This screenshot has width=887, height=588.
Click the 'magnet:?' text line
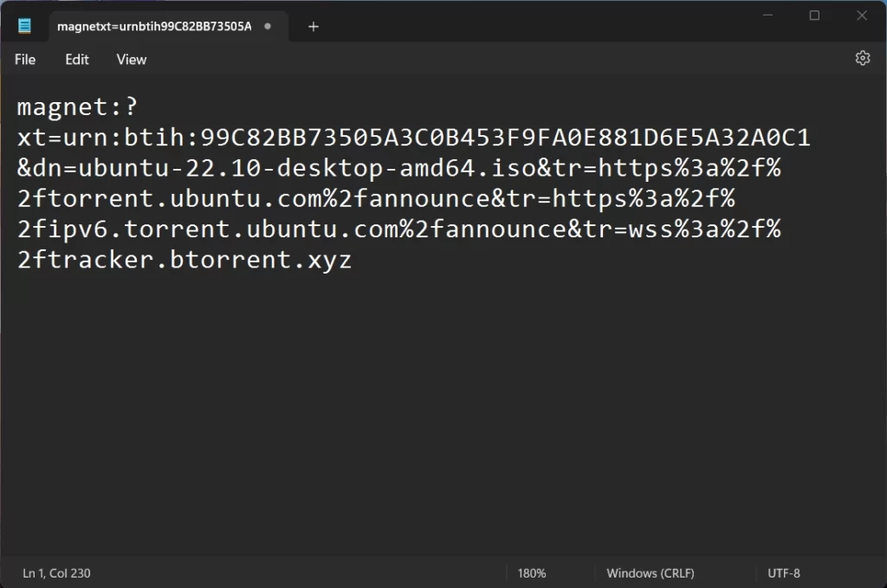point(77,107)
